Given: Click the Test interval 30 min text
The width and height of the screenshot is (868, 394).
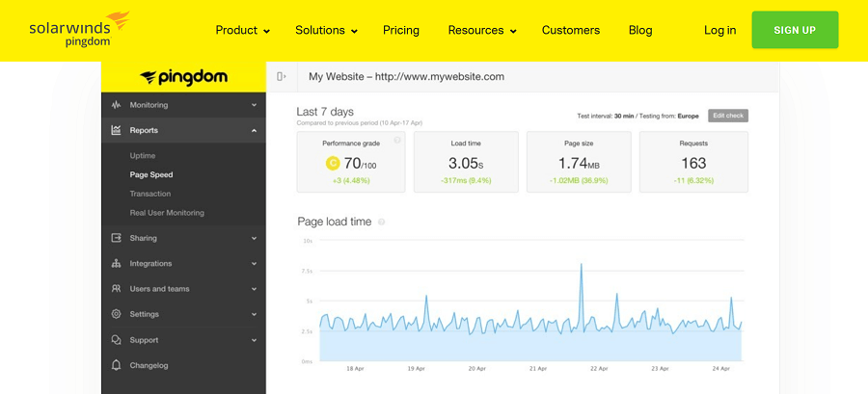Looking at the screenshot, I should click(x=604, y=117).
